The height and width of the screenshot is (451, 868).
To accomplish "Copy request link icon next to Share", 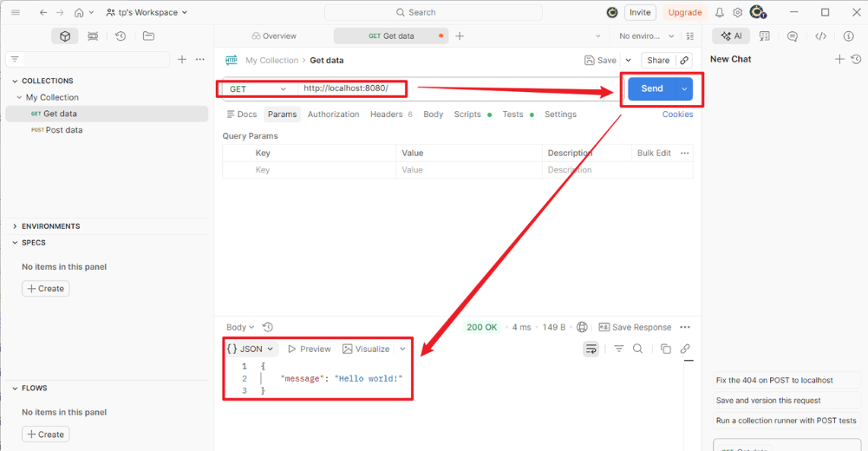I will pyautogui.click(x=684, y=61).
